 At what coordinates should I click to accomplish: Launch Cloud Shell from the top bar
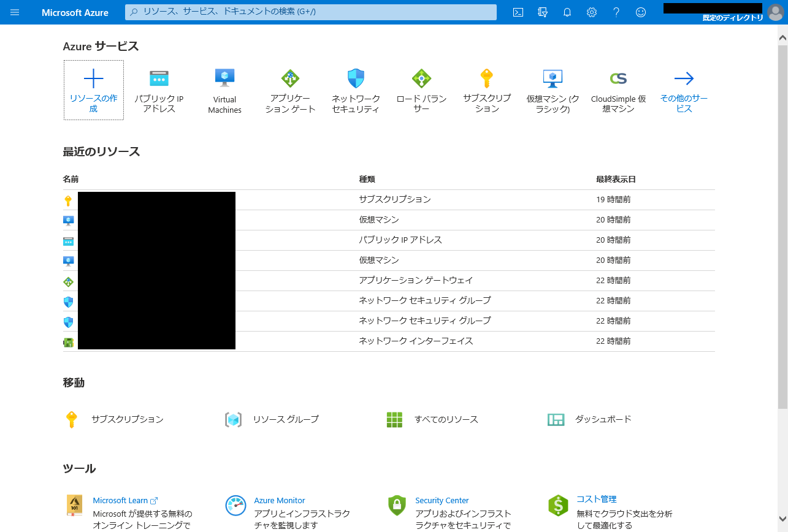pos(518,12)
